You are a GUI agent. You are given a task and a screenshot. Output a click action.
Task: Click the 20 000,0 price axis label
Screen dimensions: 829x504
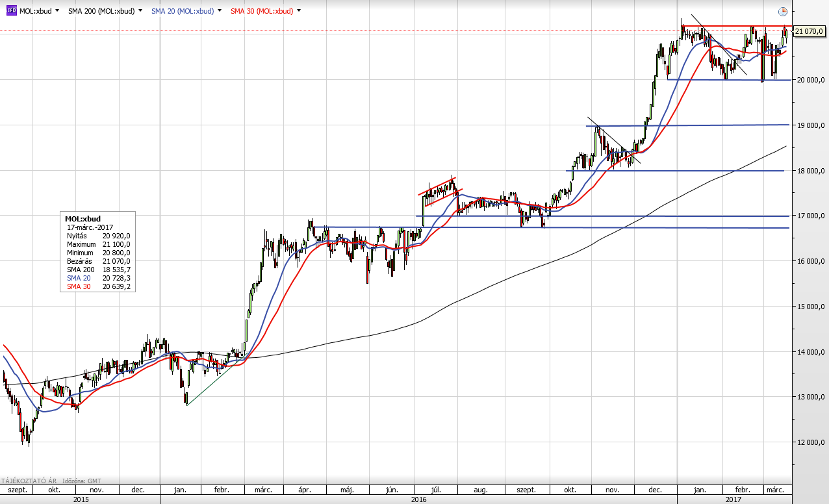[x=810, y=80]
